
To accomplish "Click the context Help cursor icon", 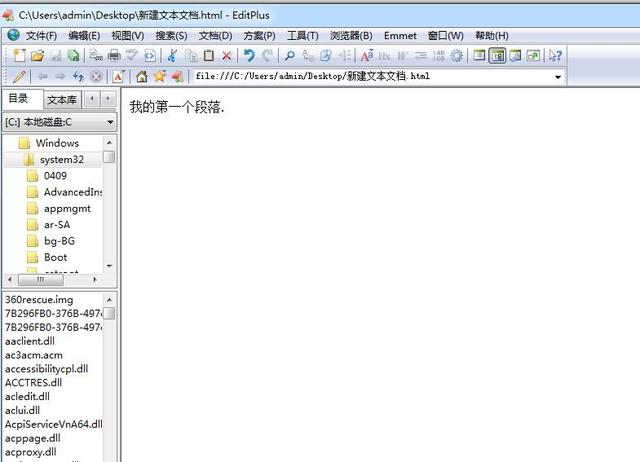I will tap(555, 55).
